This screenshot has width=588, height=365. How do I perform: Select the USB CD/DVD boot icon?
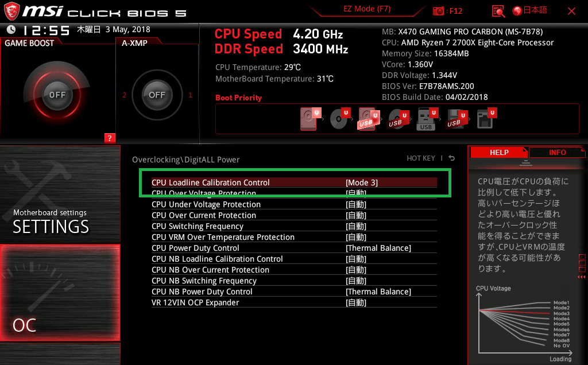tap(399, 119)
